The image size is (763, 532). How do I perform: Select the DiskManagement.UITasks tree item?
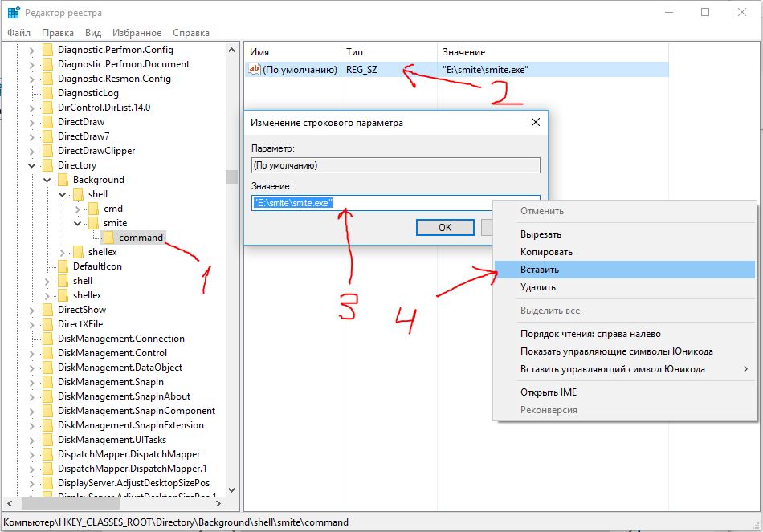coord(112,440)
